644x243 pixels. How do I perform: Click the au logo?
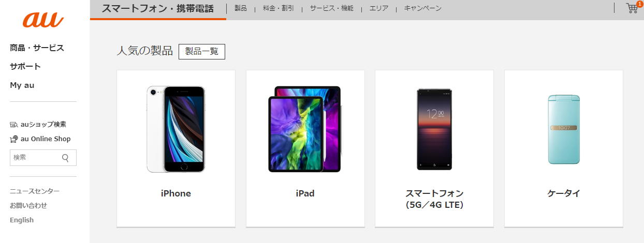43,20
